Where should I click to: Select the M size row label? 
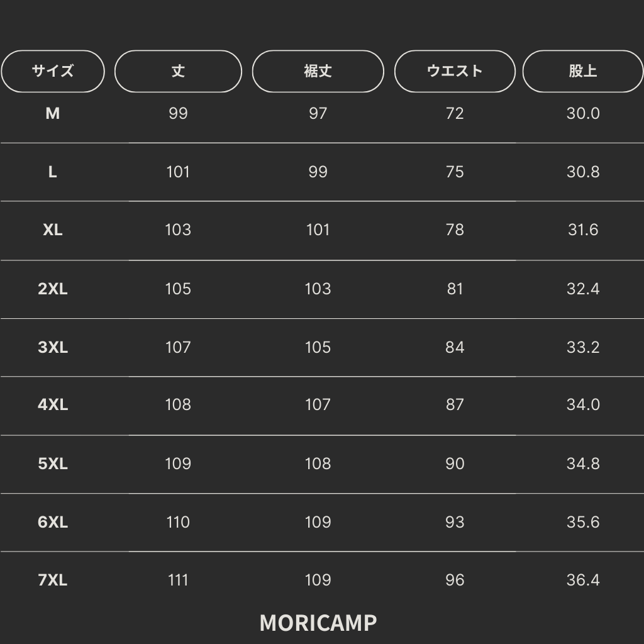pos(53,113)
